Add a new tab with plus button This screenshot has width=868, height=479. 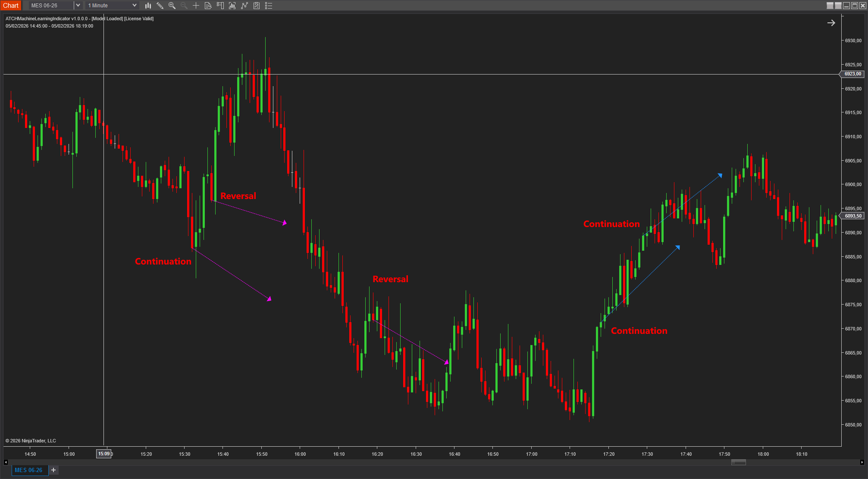pyautogui.click(x=53, y=470)
